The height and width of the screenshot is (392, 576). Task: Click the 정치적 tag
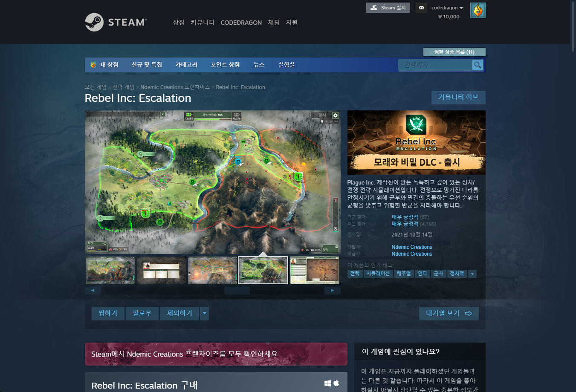[457, 274]
